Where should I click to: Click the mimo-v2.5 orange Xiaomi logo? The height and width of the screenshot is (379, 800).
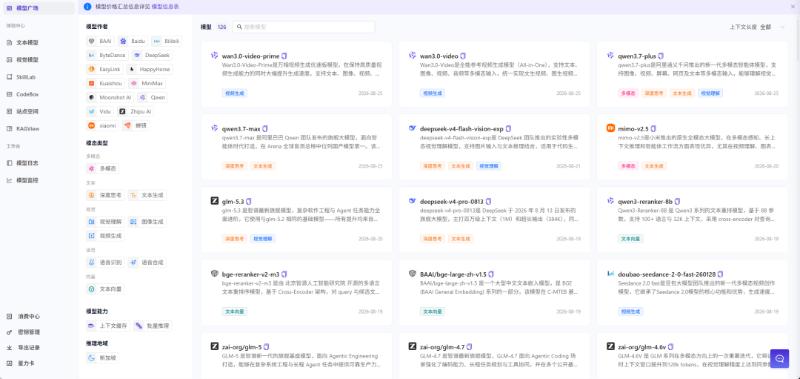(610, 129)
